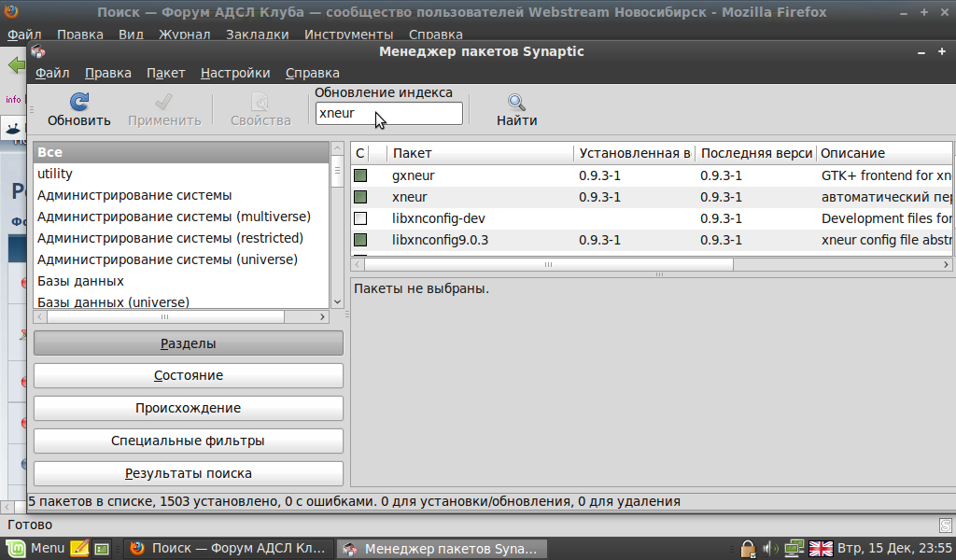Click the Найти magnifier search icon
956x560 pixels.
pyautogui.click(x=516, y=102)
